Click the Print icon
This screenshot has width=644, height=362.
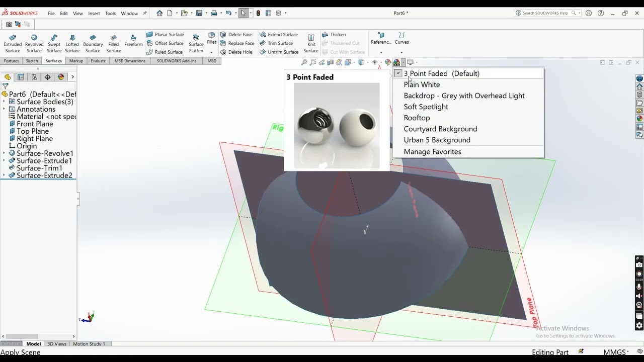click(x=214, y=13)
